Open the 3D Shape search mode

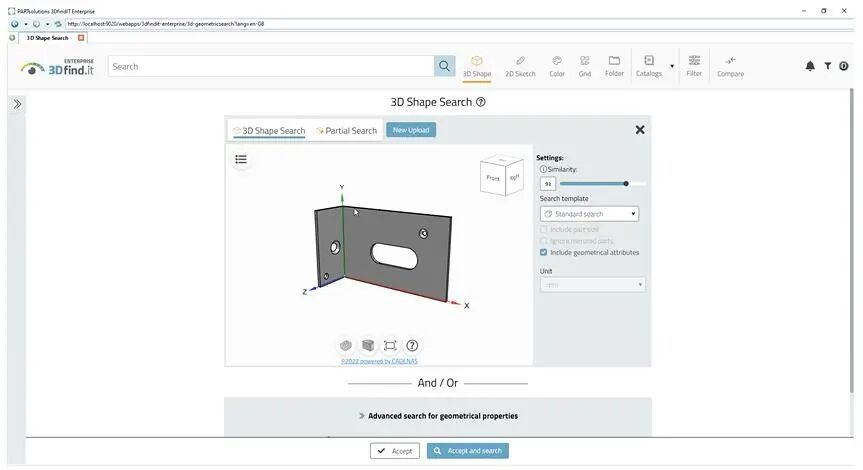pyautogui.click(x=477, y=67)
